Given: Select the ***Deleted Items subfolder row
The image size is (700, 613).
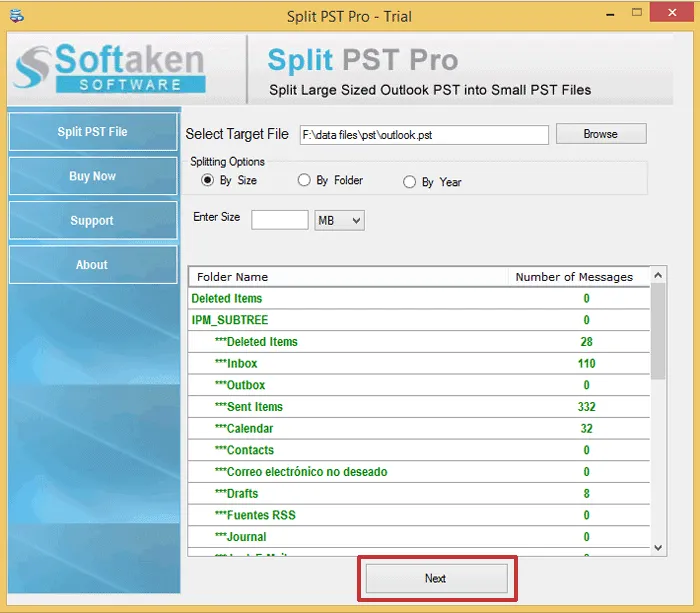Looking at the screenshot, I should (419, 342).
